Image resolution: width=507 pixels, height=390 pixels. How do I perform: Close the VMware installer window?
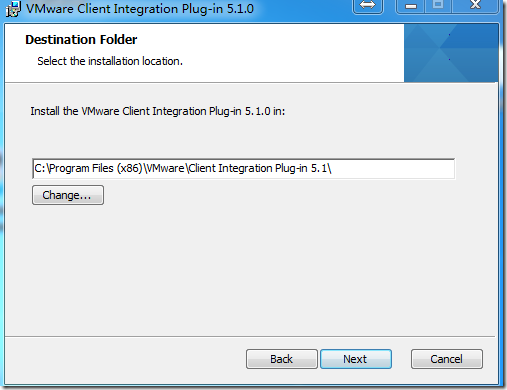tap(475, 6)
